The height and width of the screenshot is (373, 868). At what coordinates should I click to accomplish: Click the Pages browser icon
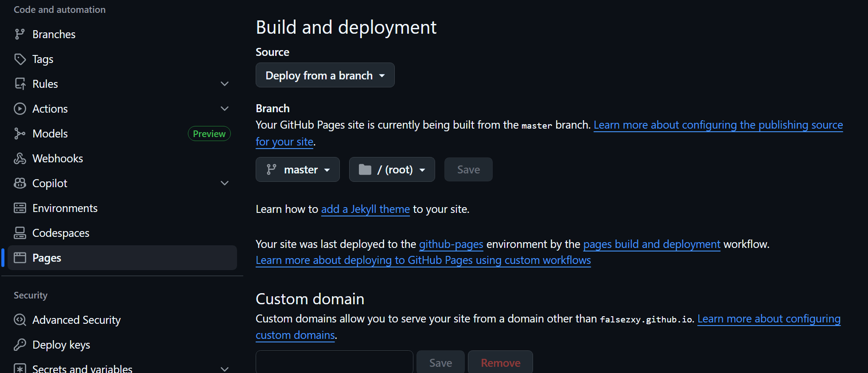pos(19,258)
